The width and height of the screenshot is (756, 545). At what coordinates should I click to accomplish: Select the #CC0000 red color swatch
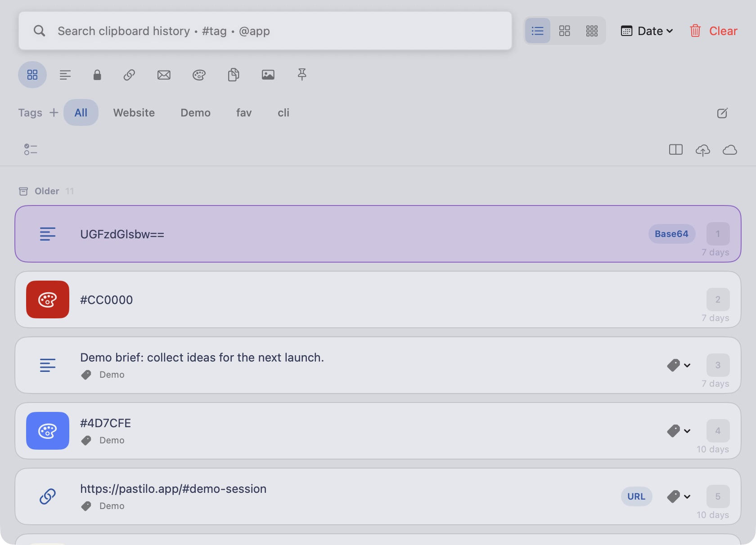coord(48,299)
